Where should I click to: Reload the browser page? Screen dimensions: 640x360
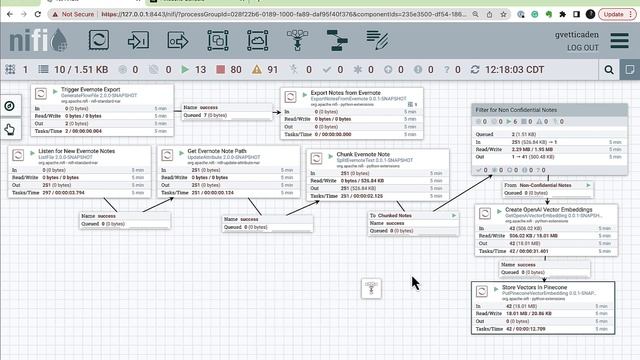[x=38, y=14]
